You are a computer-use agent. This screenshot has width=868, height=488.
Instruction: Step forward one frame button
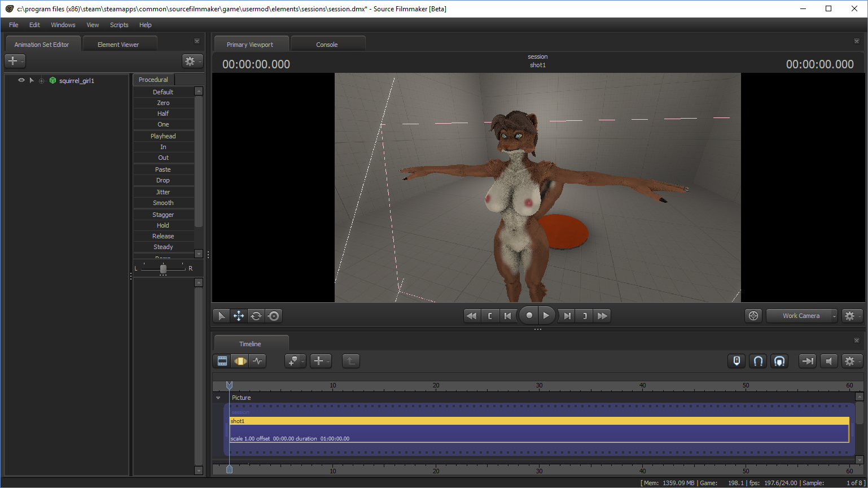(x=567, y=316)
